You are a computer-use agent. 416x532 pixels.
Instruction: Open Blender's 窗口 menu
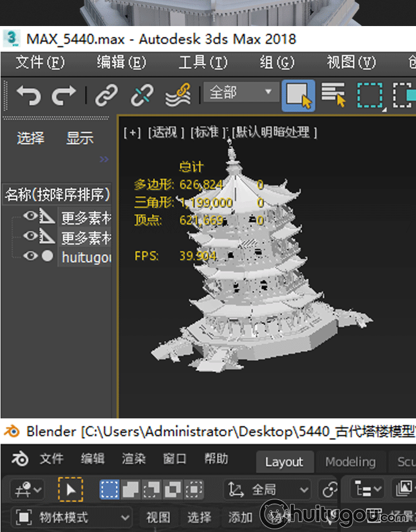[x=175, y=459]
